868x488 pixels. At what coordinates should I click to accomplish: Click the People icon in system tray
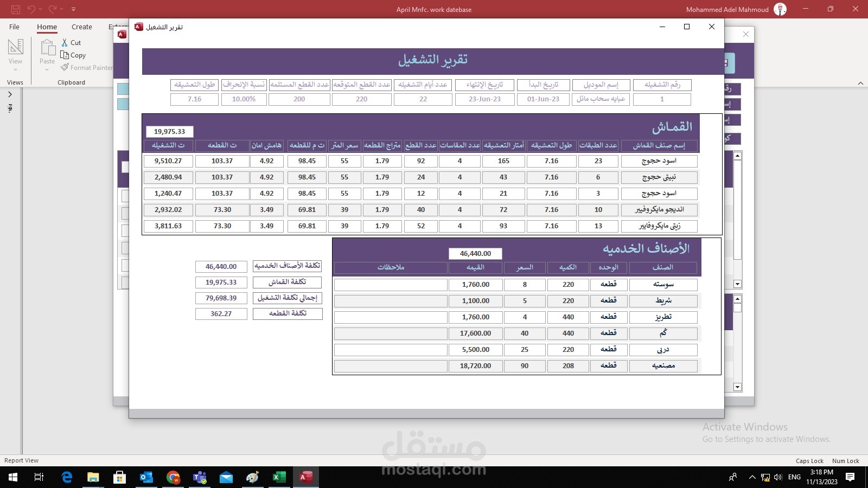[733, 477]
